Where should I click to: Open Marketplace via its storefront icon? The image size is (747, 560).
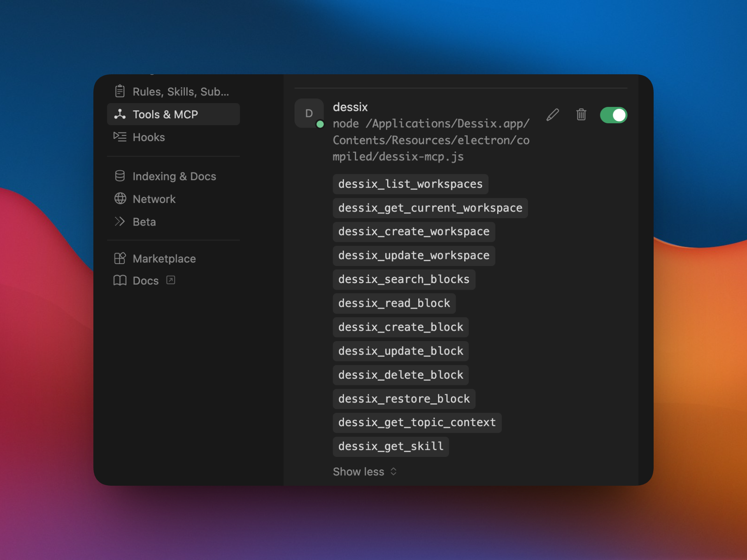[x=120, y=258]
